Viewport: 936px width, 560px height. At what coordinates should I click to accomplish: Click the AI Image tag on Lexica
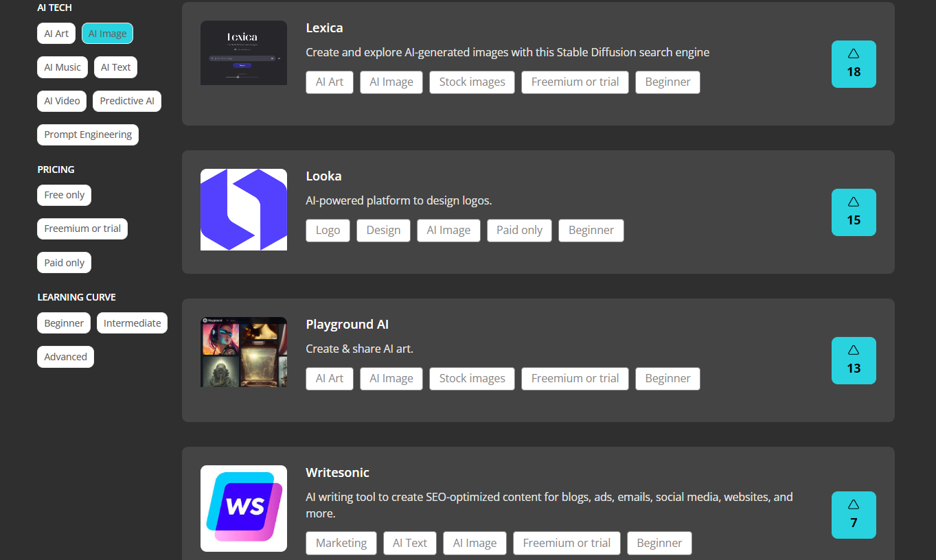pyautogui.click(x=391, y=82)
